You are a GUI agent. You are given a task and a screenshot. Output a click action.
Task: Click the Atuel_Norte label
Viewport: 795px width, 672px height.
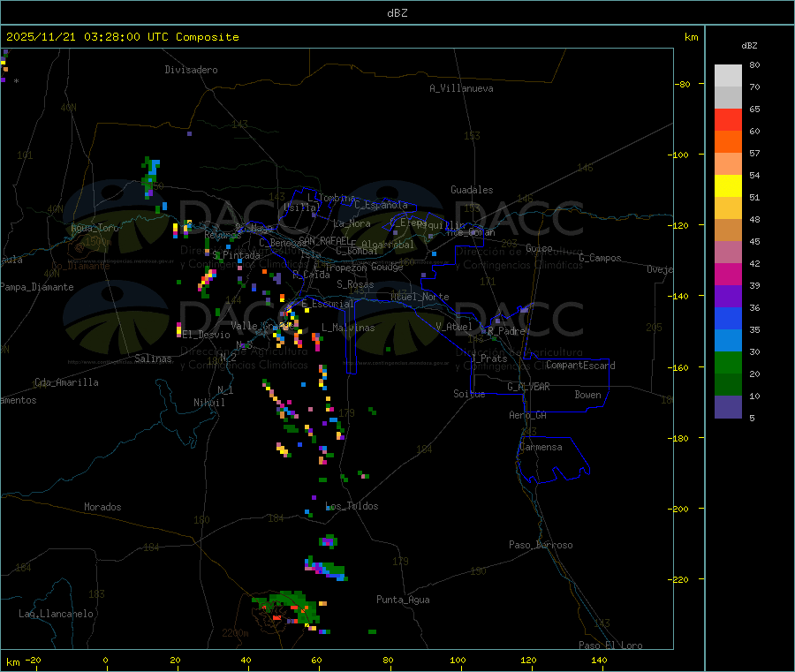[x=420, y=297]
